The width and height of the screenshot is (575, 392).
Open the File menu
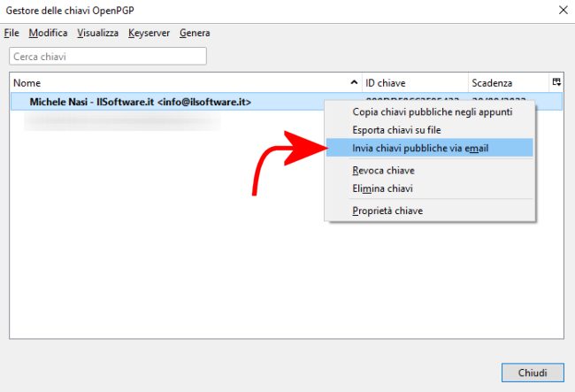(11, 33)
